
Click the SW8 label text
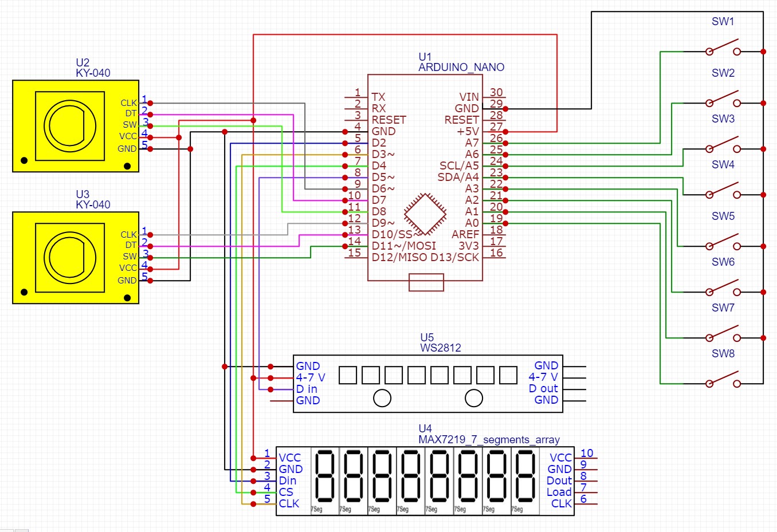[x=723, y=354]
